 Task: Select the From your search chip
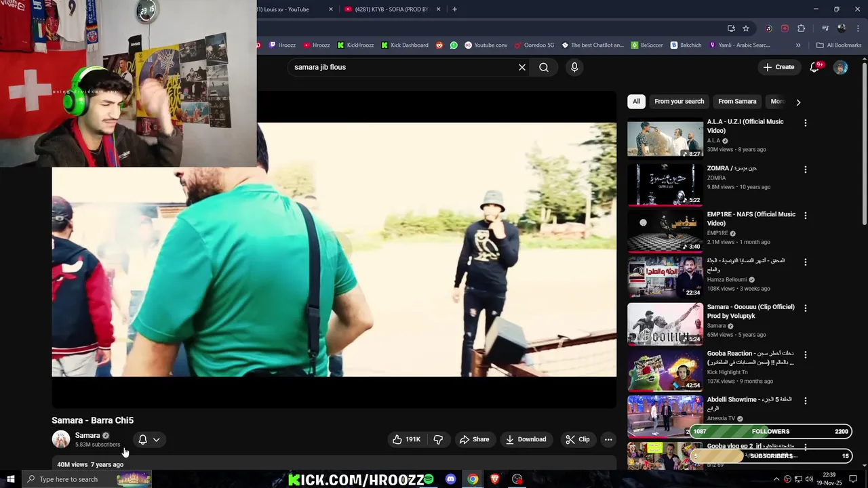click(x=679, y=102)
